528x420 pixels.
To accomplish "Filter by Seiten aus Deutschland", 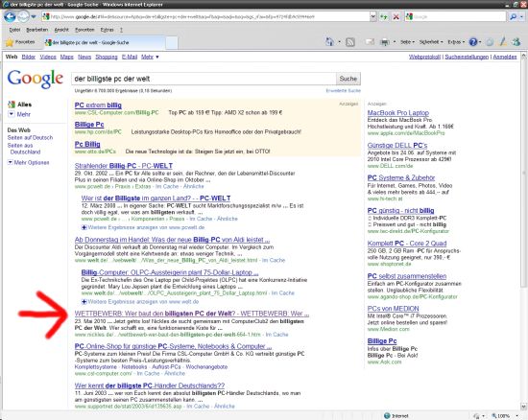I will point(24,149).
